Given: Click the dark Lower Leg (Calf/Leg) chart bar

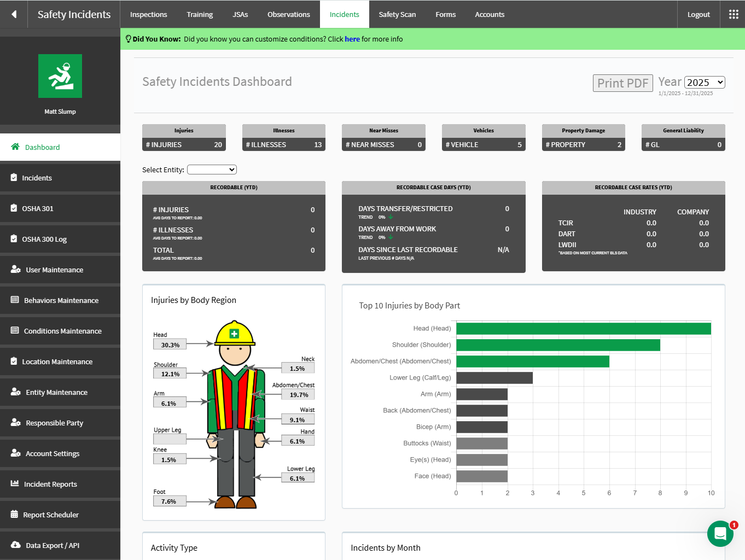Looking at the screenshot, I should pos(494,378).
